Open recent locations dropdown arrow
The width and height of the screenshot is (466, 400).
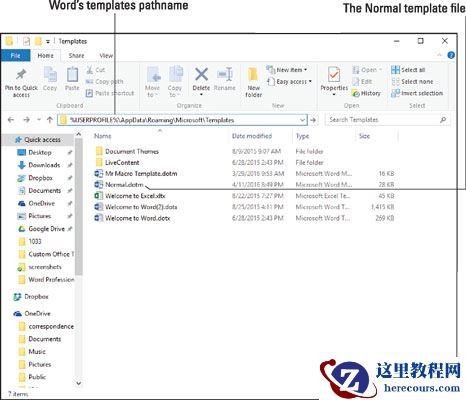(x=39, y=120)
